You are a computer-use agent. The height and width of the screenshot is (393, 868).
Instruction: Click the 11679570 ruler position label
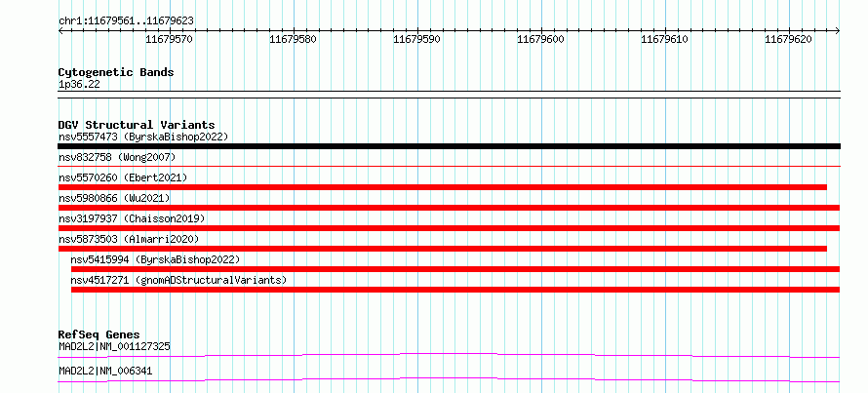click(x=170, y=40)
